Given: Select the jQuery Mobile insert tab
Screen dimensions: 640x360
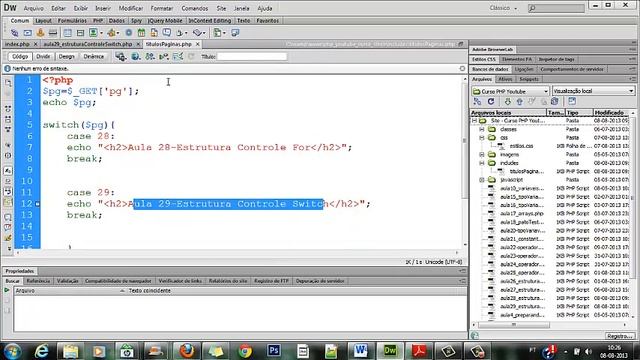Looking at the screenshot, I should 165,20.
